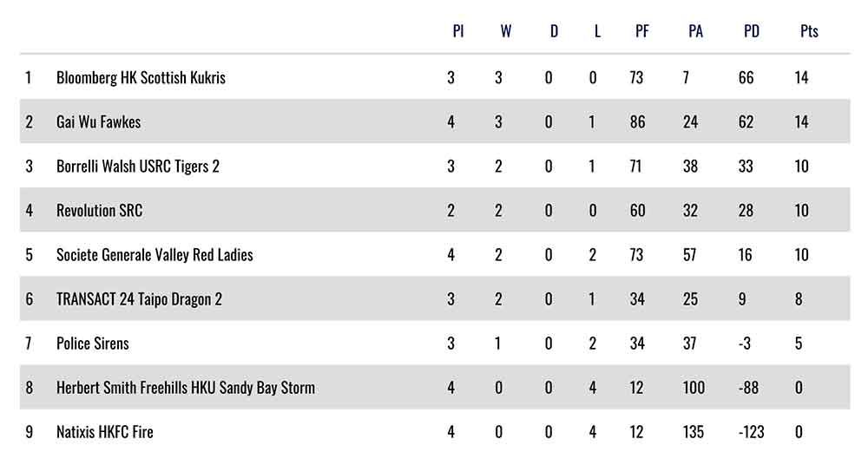Open Herbert Smith Freehills HKU Sandy Bay Storm
The height and width of the screenshot is (465, 868).
point(185,388)
